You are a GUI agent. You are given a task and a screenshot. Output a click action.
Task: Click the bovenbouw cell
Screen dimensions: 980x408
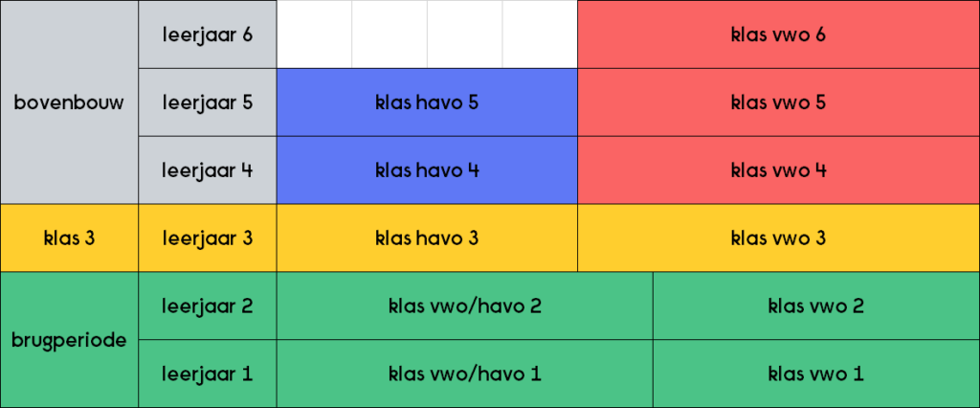tap(69, 102)
